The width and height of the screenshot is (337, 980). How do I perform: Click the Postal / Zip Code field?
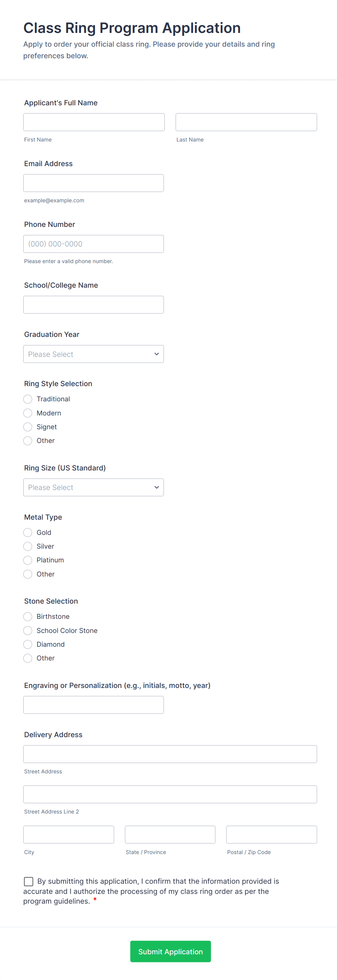click(271, 835)
